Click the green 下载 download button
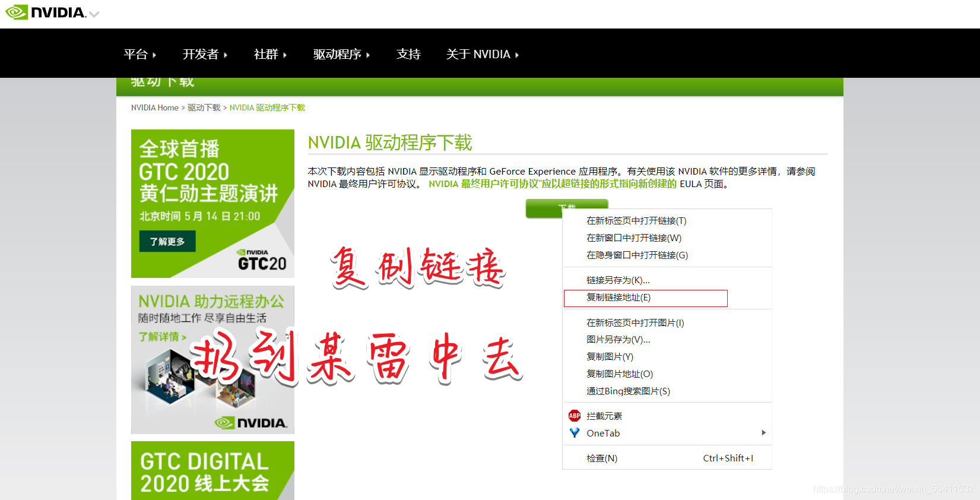Image resolution: width=980 pixels, height=500 pixels. [x=567, y=208]
